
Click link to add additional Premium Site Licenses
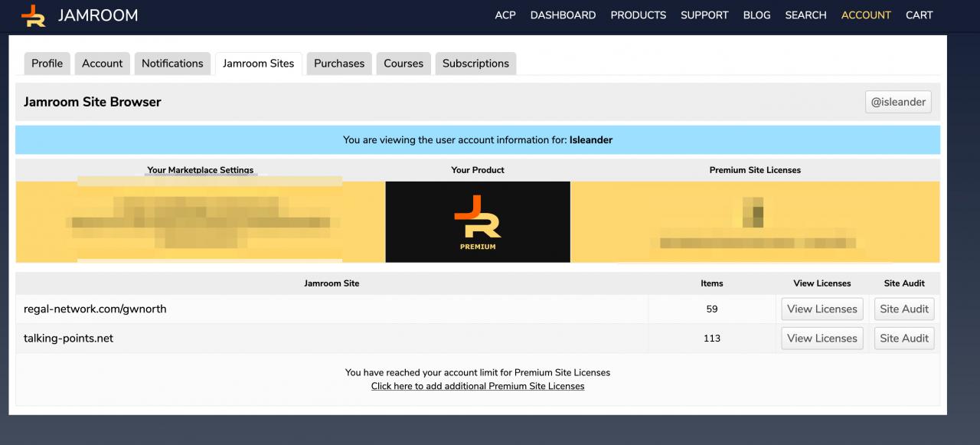click(x=478, y=386)
